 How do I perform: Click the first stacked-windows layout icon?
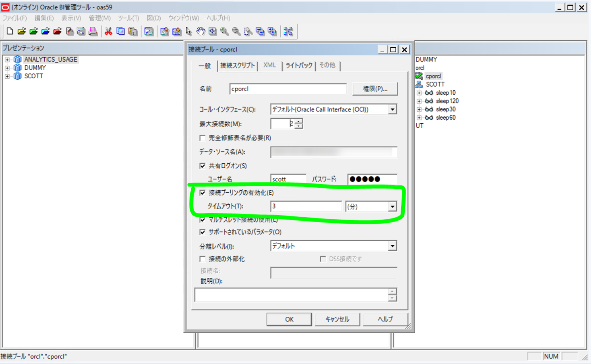[260, 31]
